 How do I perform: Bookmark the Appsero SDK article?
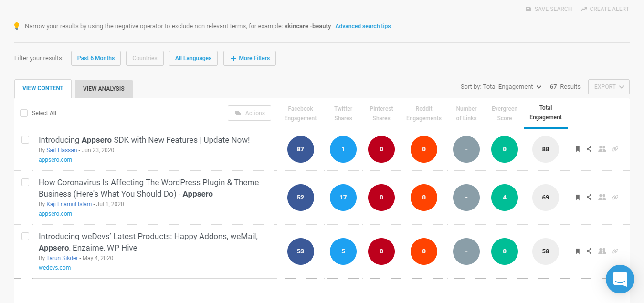pyautogui.click(x=577, y=149)
